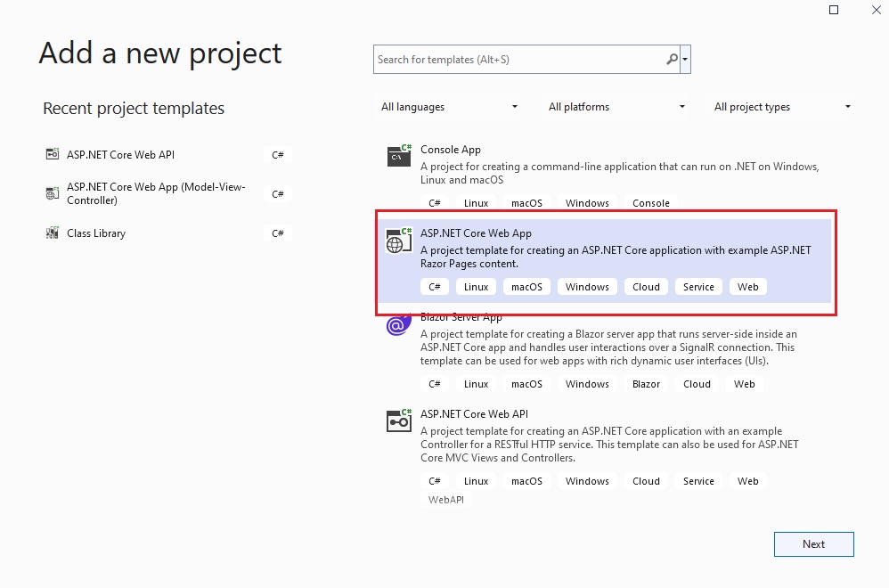Select the ASP.NET Core Web App template title
This screenshot has height=588, width=889.
(x=476, y=233)
